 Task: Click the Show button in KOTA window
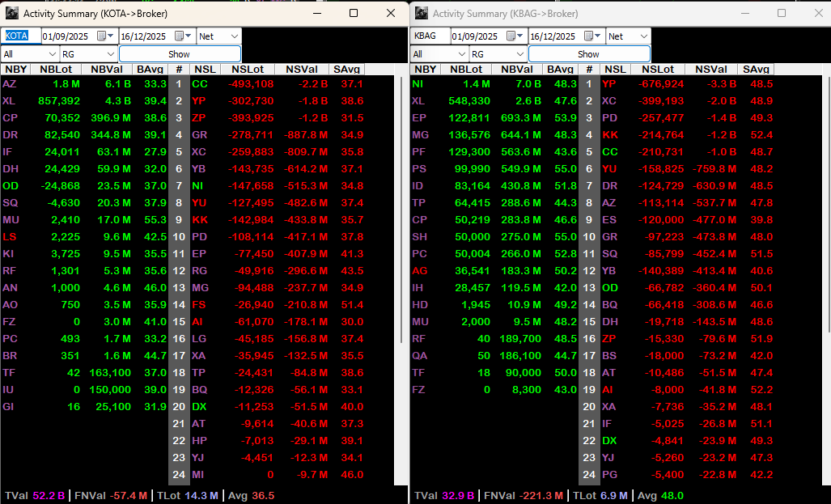180,54
